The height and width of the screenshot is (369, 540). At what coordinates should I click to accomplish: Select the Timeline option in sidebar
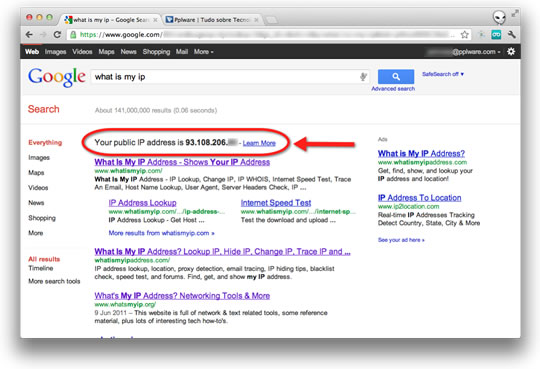pyautogui.click(x=41, y=268)
